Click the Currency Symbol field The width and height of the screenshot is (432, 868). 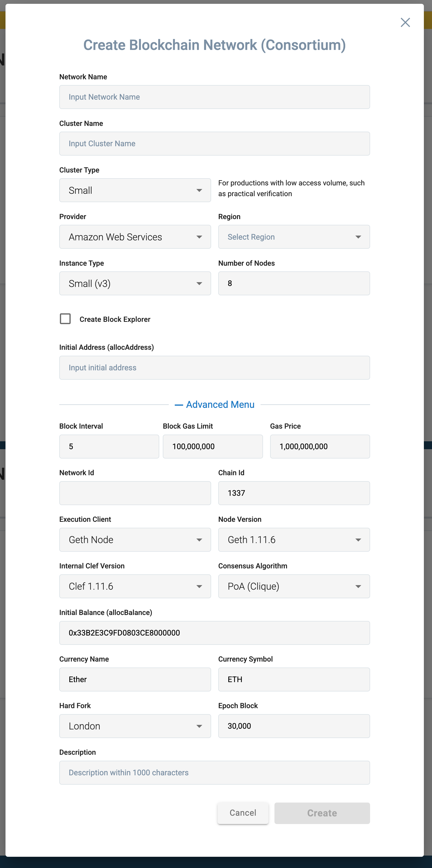[294, 679]
